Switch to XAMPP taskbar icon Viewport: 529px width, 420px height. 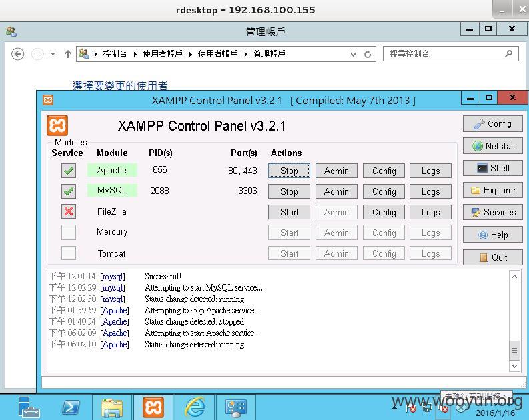click(x=153, y=407)
